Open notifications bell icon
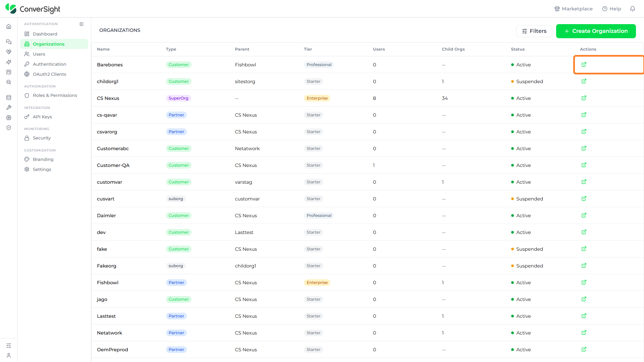Screen dimensions: 644x362 coord(633,9)
